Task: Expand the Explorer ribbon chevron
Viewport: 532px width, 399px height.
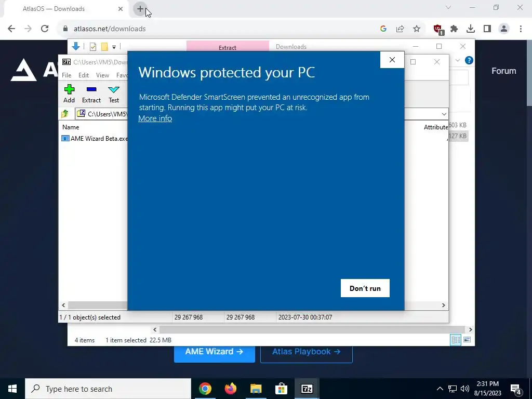Action: [458, 60]
